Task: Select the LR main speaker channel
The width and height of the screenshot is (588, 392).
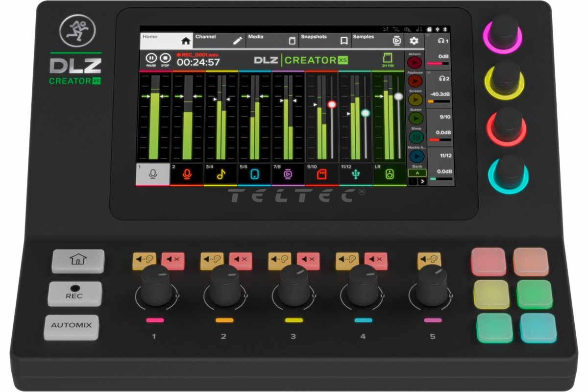Action: [x=389, y=174]
